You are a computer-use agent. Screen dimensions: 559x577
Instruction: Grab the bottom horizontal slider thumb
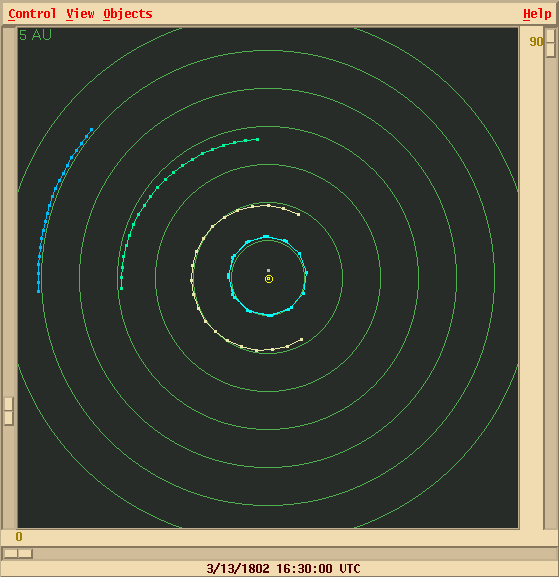pos(18,553)
